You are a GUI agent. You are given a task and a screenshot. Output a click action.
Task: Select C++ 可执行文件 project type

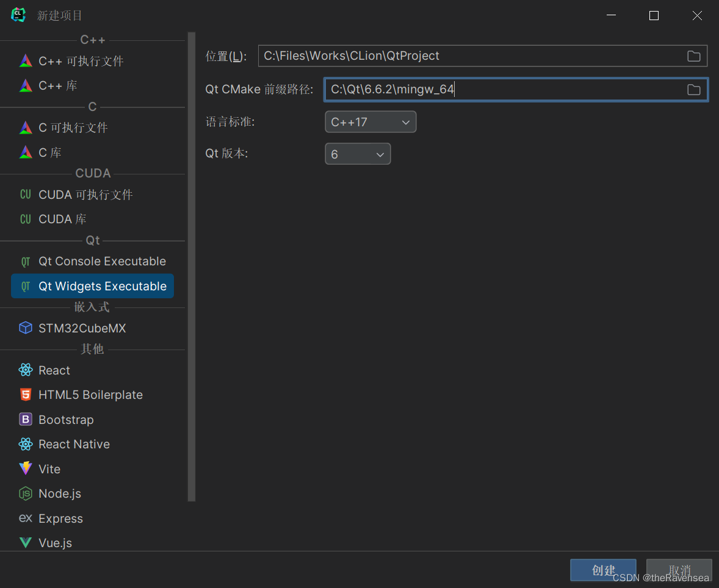pos(92,61)
